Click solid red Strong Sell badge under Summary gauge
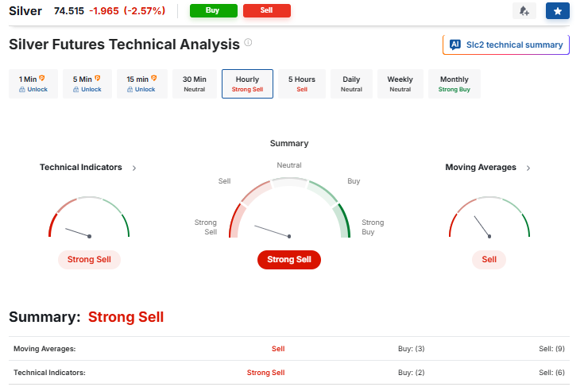 [289, 260]
